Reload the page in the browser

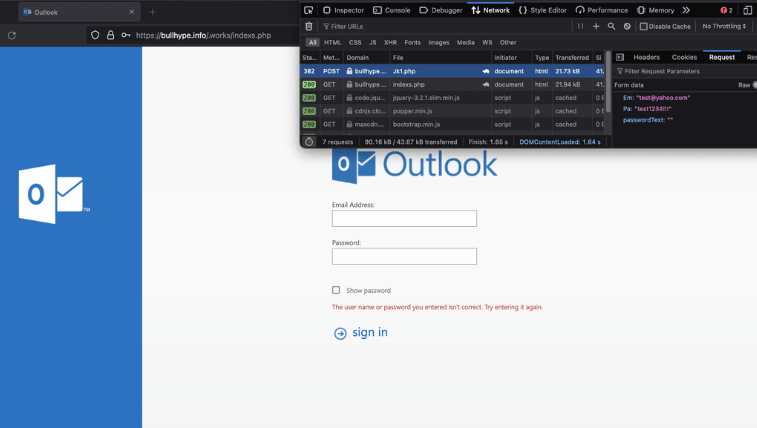[x=12, y=35]
